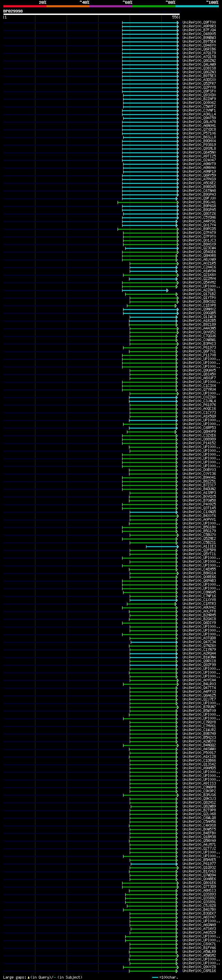
Task: Select hit label UniRef100_P61973
Action: click(x=199, y=347)
